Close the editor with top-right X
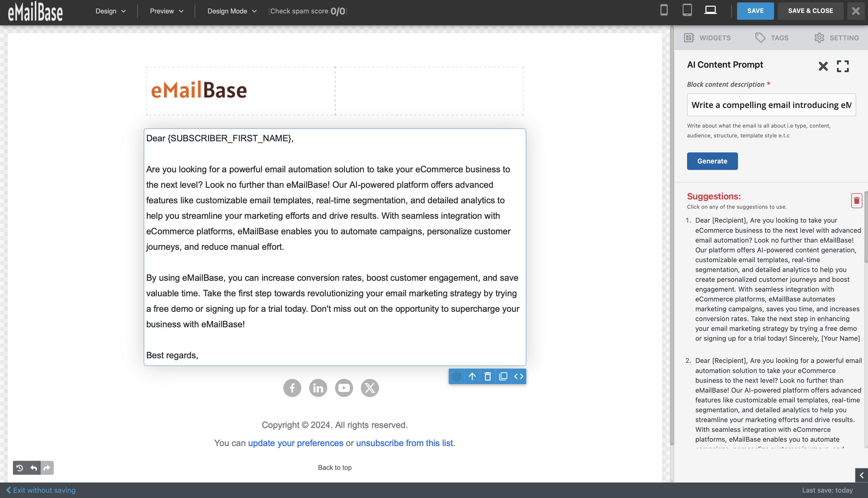The height and width of the screenshot is (498, 868). coord(856,11)
